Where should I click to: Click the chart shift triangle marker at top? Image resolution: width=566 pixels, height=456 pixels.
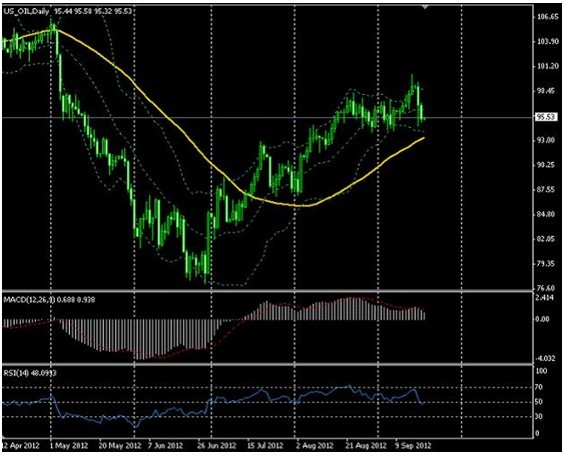coord(426,7)
